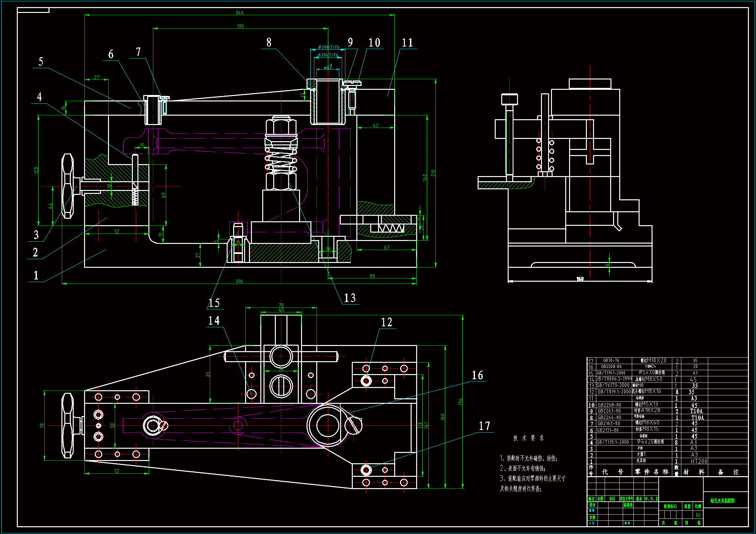
Task: Select the HT200 material cell
Action: pos(699,461)
